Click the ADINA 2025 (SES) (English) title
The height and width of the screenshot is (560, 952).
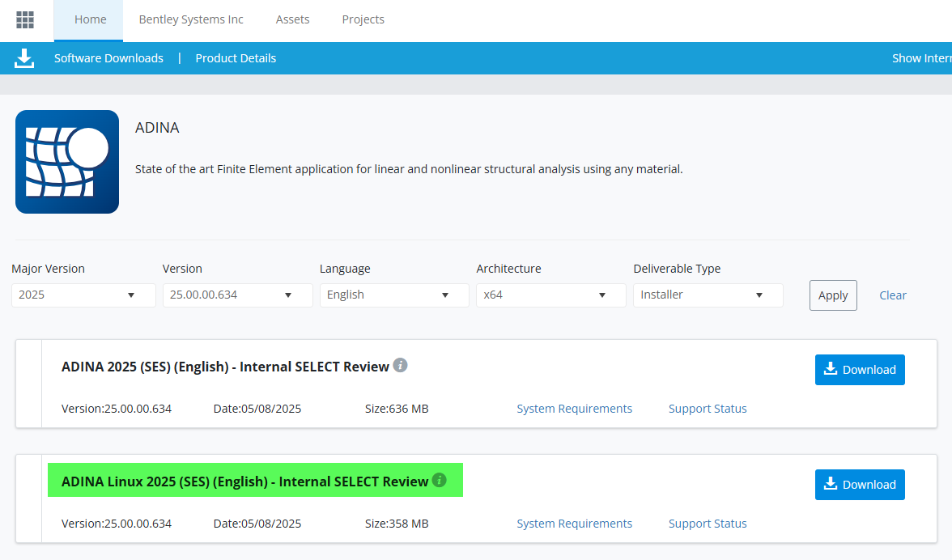pos(225,367)
